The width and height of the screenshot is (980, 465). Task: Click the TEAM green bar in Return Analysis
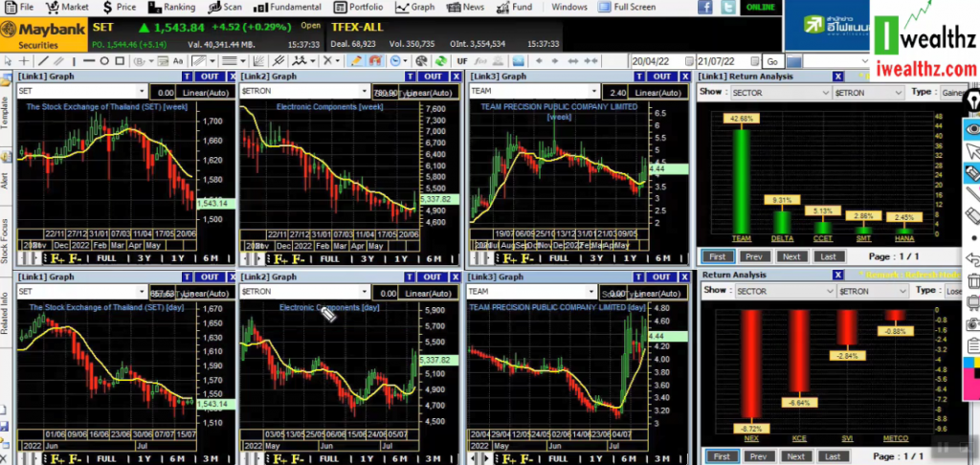point(741,181)
